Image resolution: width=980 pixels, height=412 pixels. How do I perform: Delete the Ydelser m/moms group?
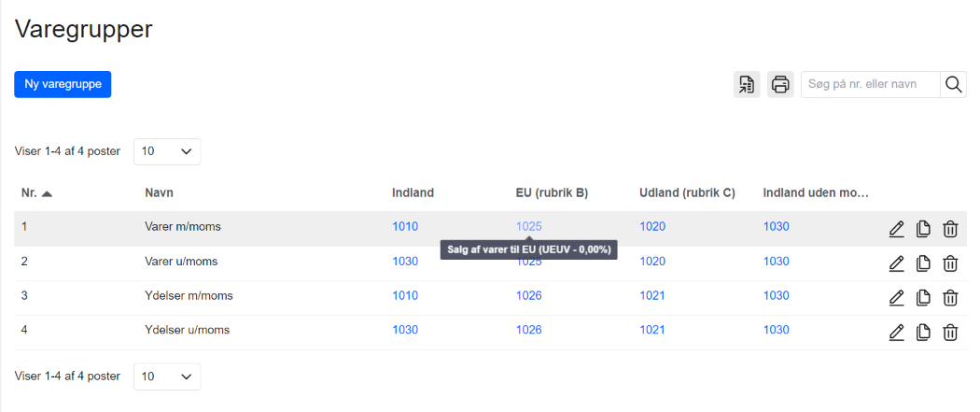950,298
